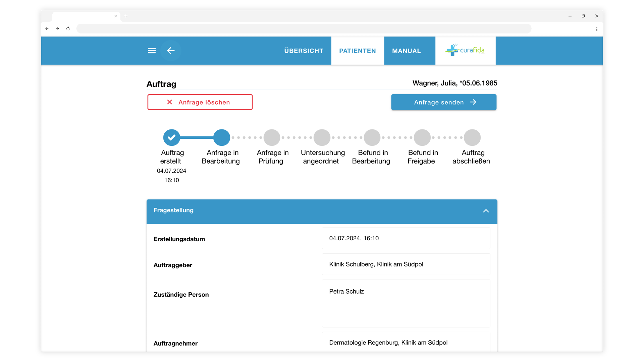Close the current browser tab
The height and width of the screenshot is (362, 644).
(x=115, y=16)
